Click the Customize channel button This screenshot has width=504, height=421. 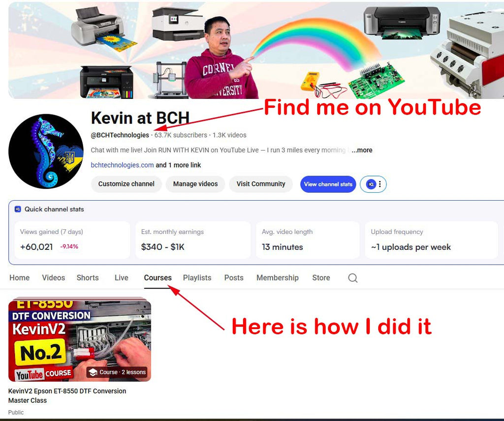point(126,184)
